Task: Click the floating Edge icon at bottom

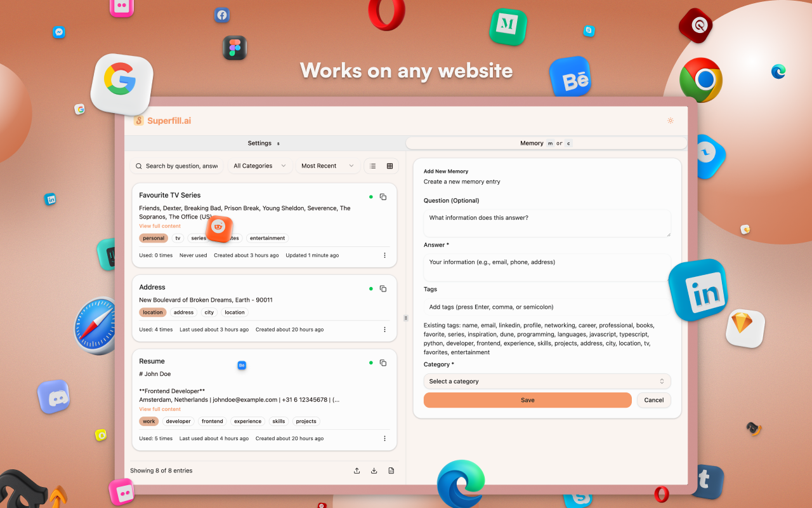Action: (x=461, y=484)
